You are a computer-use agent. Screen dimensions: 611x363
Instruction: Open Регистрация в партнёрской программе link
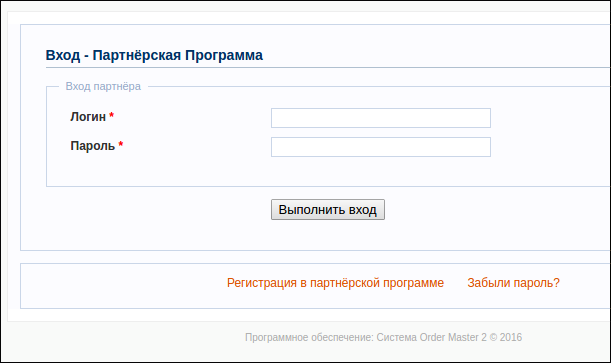(x=335, y=283)
